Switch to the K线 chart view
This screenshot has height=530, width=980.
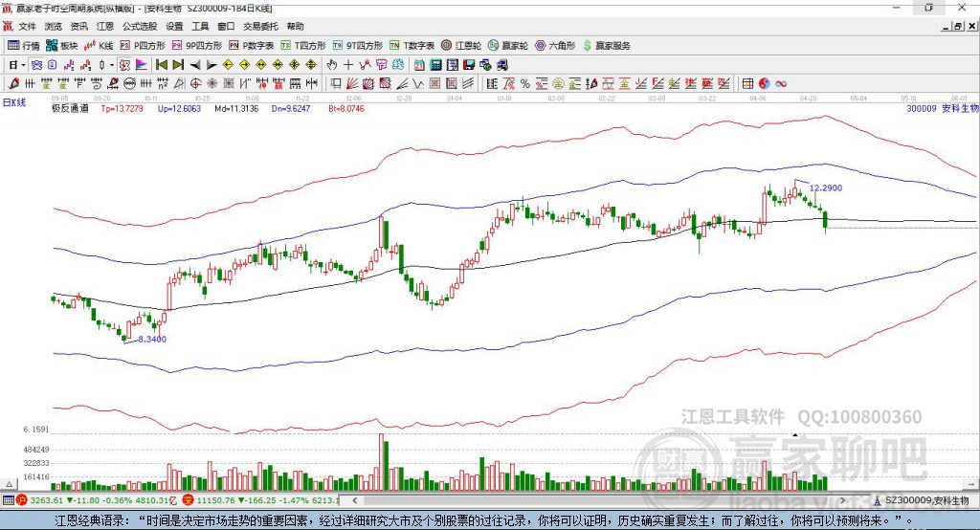[99, 46]
